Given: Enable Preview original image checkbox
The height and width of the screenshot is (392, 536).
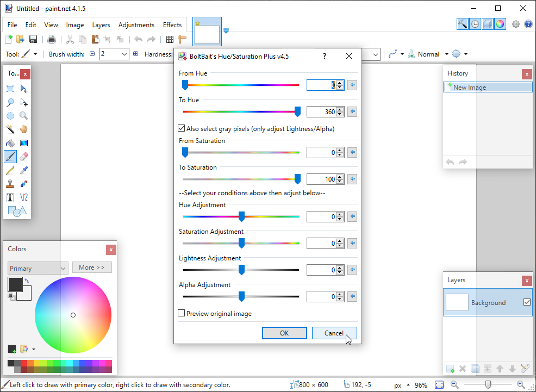Looking at the screenshot, I should (182, 314).
